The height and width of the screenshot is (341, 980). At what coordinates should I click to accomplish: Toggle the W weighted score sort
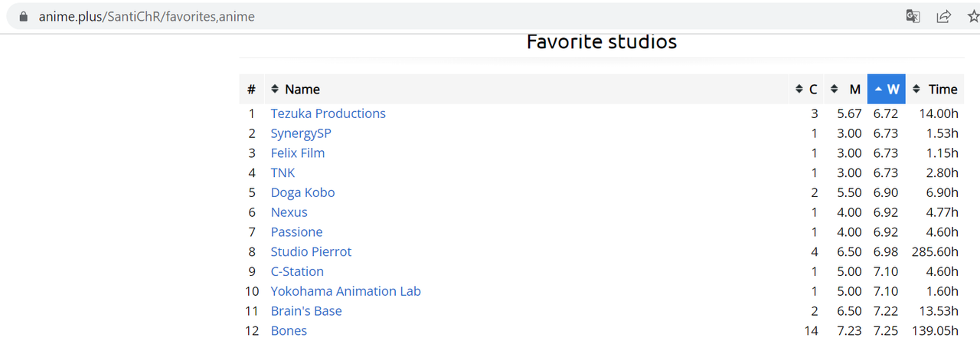point(887,90)
